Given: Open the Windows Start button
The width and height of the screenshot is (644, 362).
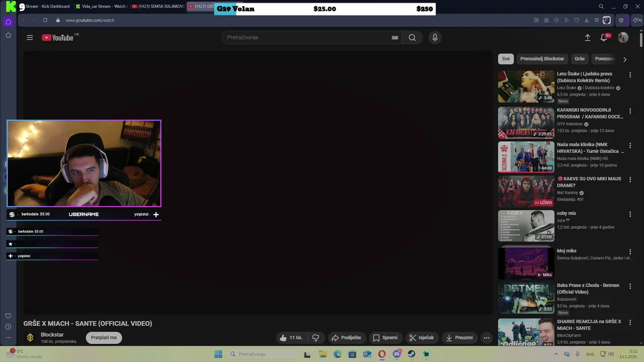Looking at the screenshot, I should pos(218,354).
